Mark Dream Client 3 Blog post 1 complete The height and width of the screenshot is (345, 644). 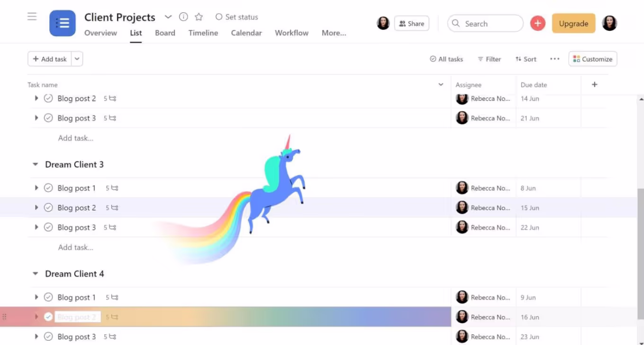48,188
